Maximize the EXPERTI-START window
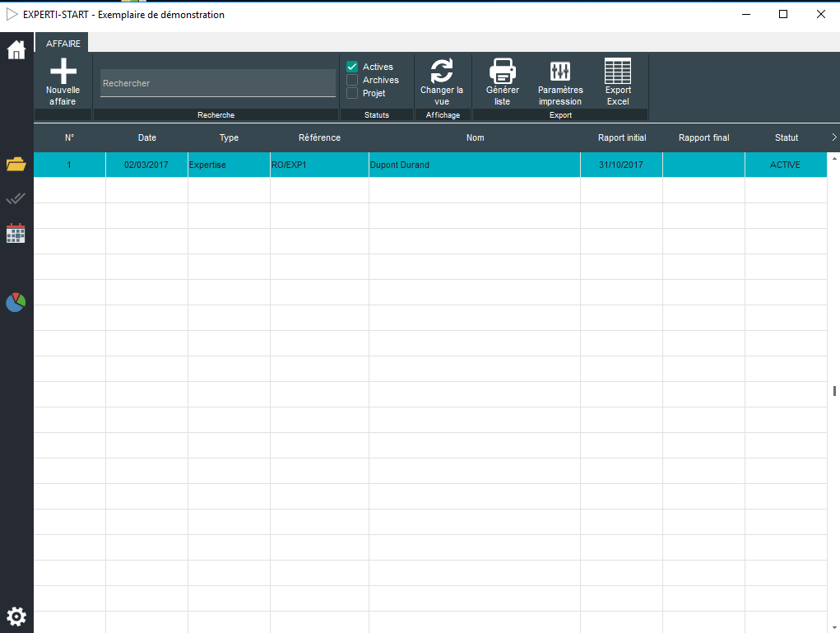 783,15
